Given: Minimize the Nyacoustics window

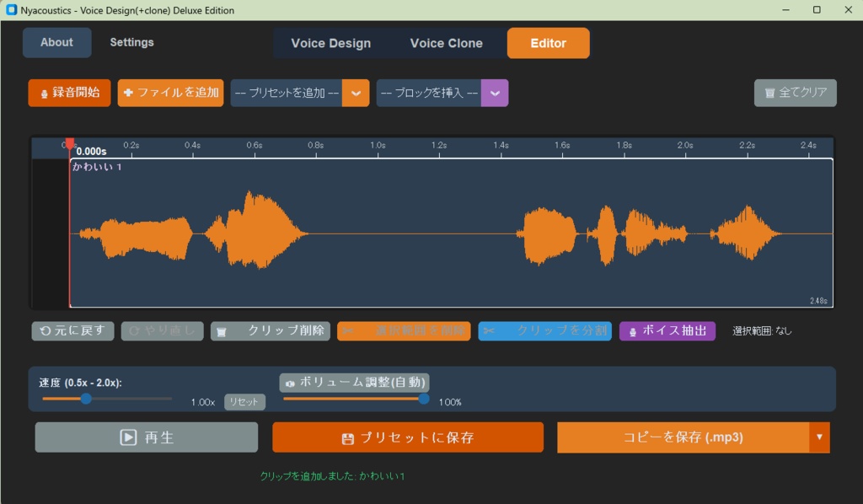Looking at the screenshot, I should [786, 10].
